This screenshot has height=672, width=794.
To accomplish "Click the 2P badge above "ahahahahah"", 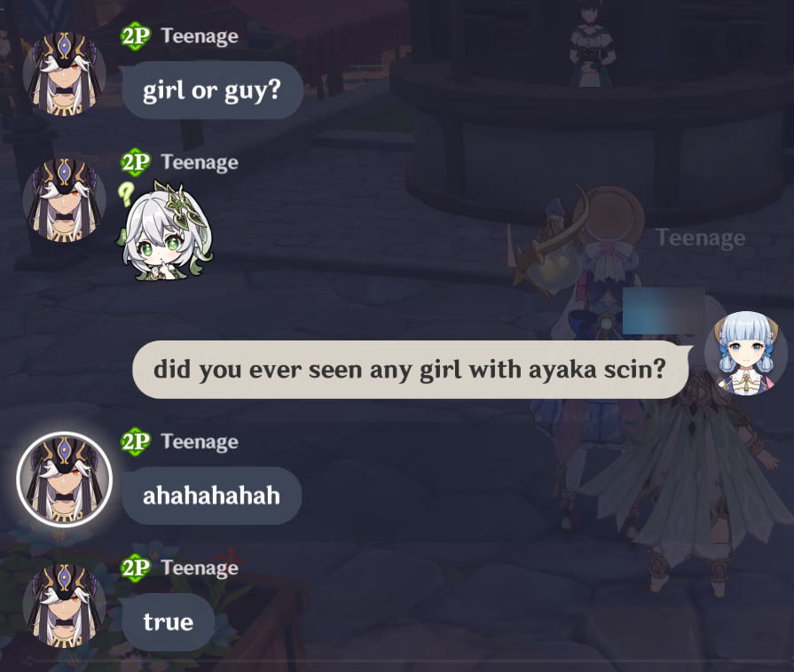I will click(x=136, y=441).
